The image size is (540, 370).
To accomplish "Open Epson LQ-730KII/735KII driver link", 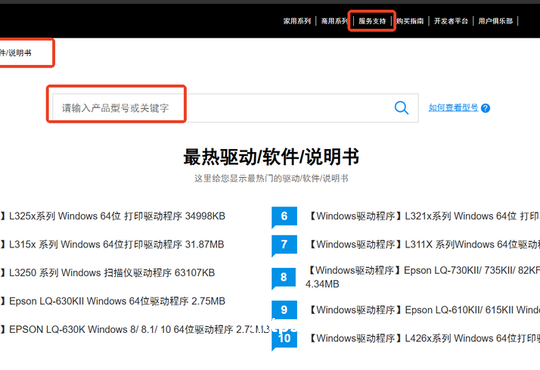I will click(x=423, y=277).
